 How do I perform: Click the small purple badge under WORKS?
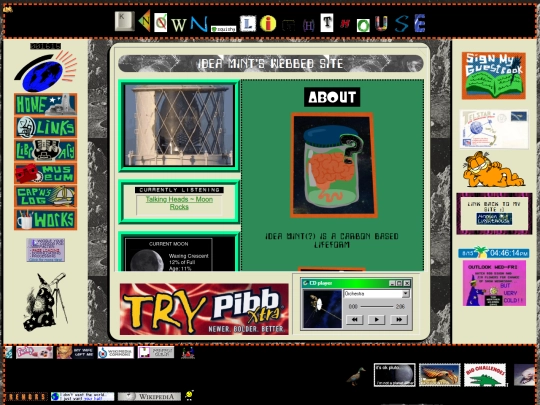[x=45, y=250]
